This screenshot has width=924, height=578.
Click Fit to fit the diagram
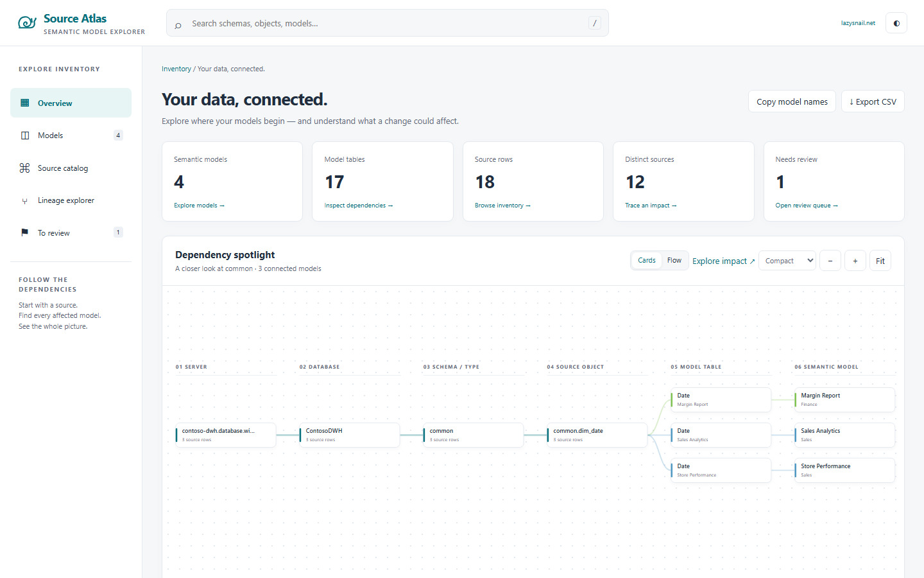click(880, 261)
